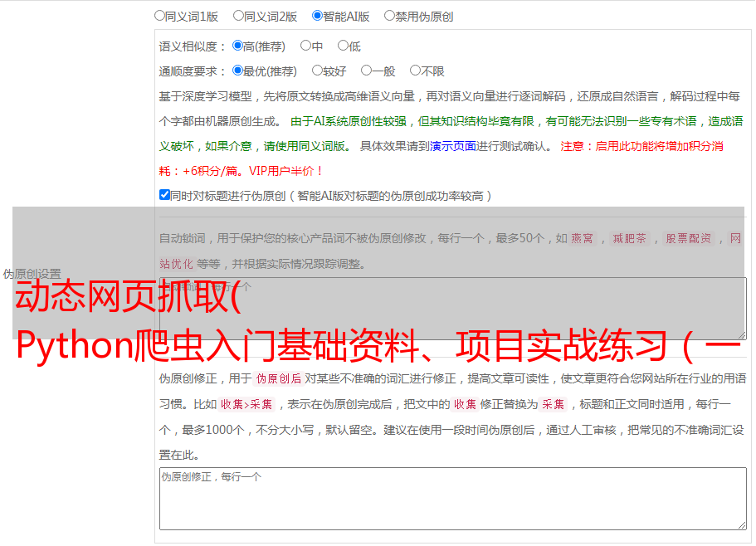756x546 pixels.
Task: Click the 自动锁词 text area resize handle
Action: click(741, 334)
